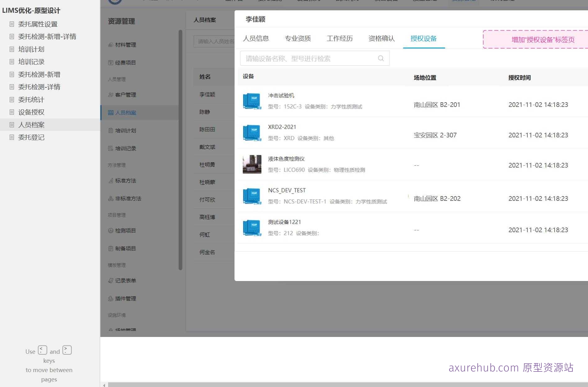Click the 冲击试验机 device thumbnail
The image size is (588, 387).
252,101
